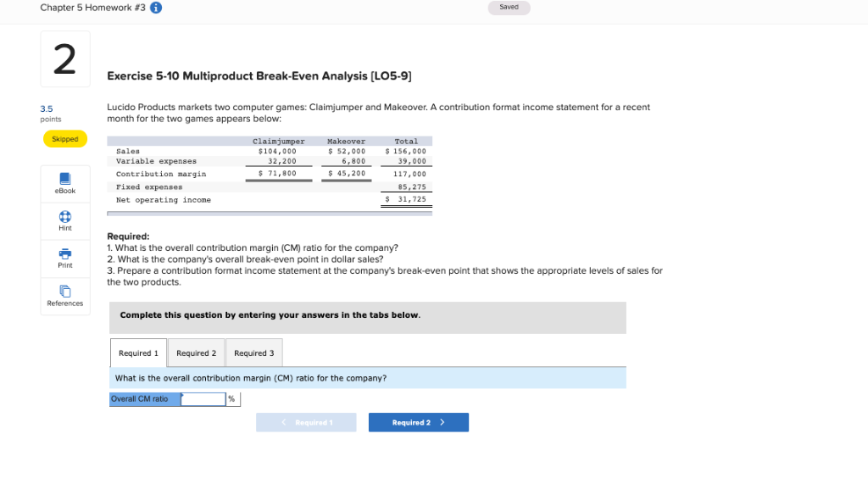Click the info icon beside Chapter 5 Homework #3
The image size is (868, 495).
[156, 8]
